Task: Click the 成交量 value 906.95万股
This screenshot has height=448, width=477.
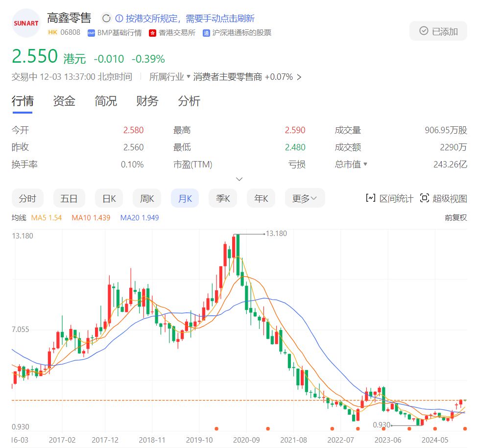Action: [x=446, y=130]
